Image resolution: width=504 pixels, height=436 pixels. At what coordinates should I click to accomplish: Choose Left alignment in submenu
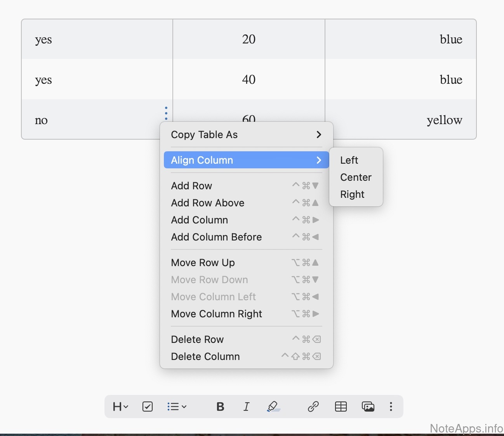tap(349, 160)
